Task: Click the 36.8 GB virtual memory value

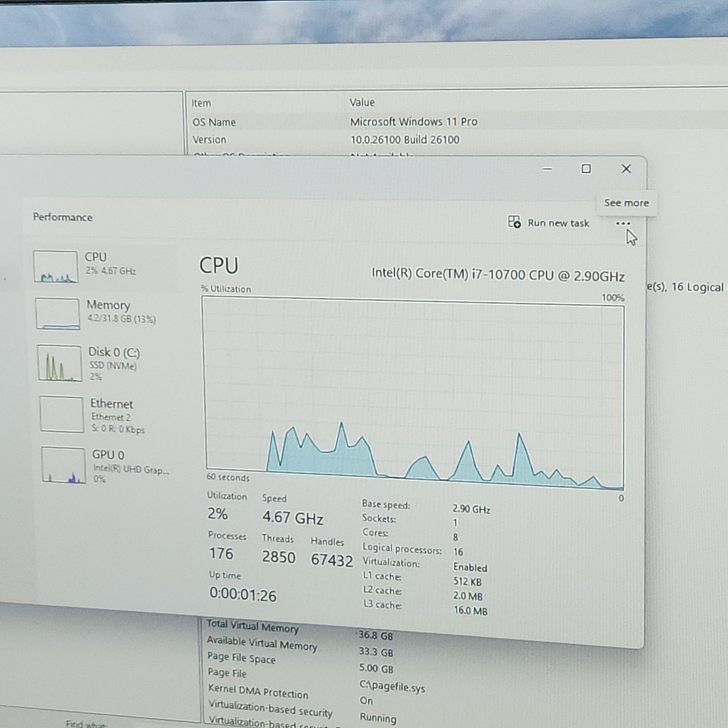Action: 376,635
